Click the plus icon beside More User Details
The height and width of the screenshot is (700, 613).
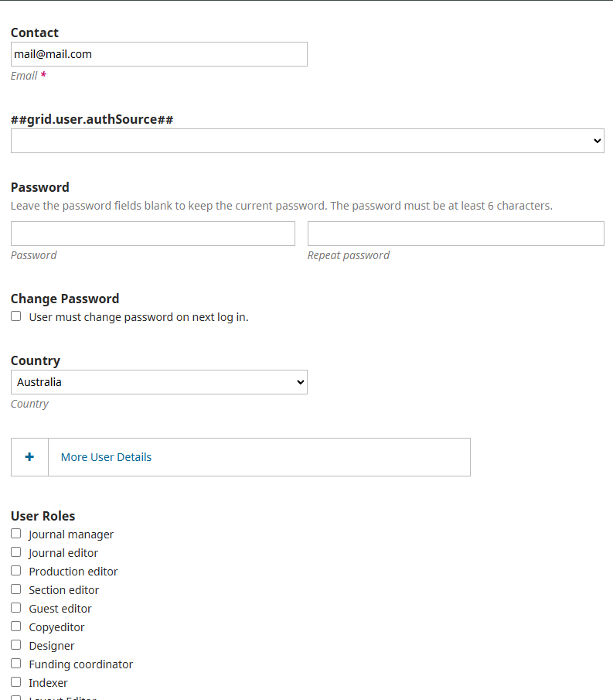tap(29, 456)
